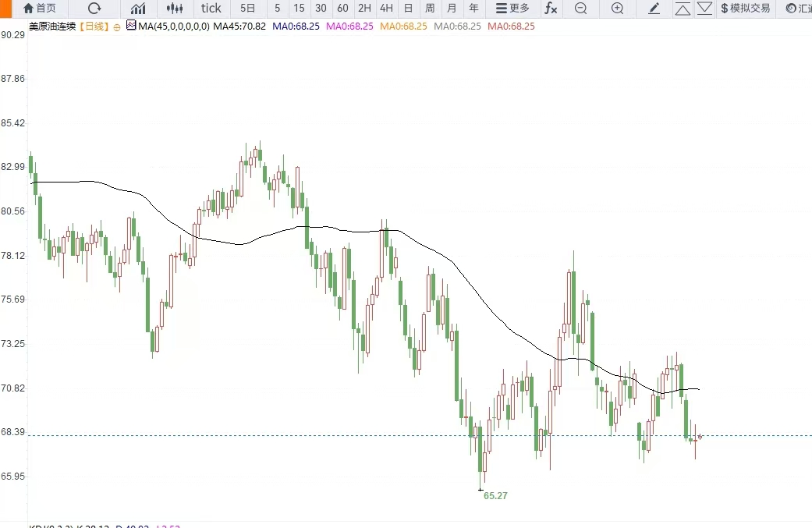Screen dimensions: 812x528
Task: Click the gray MA0:68.25 label
Action: (457, 27)
